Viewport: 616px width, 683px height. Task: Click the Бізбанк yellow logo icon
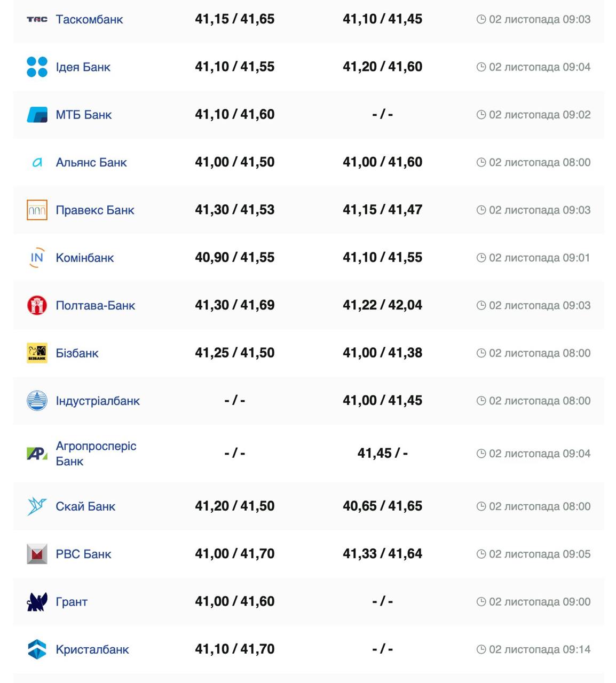(37, 353)
